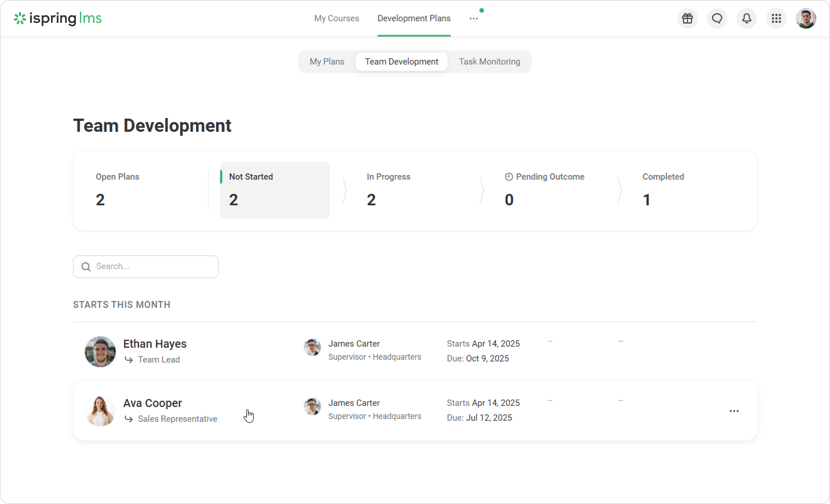Image resolution: width=830 pixels, height=504 pixels.
Task: Open Development Plans navigation item
Action: coord(414,18)
